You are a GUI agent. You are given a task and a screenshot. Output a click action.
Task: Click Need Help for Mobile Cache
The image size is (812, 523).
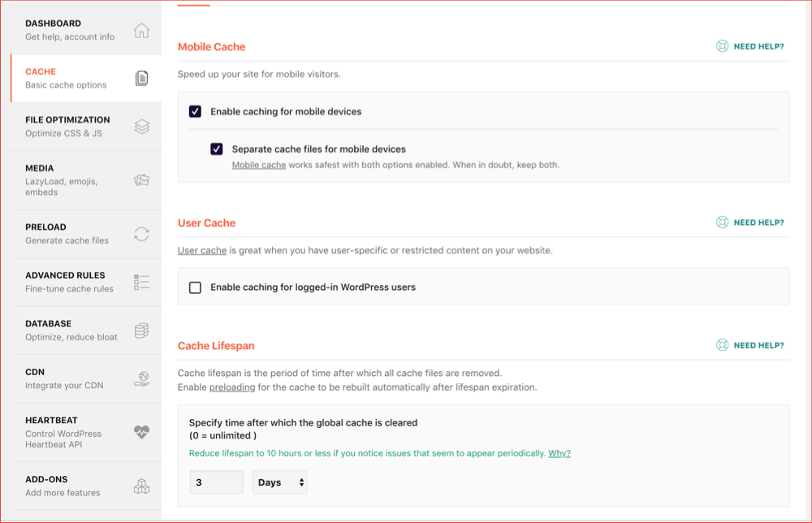[758, 46]
